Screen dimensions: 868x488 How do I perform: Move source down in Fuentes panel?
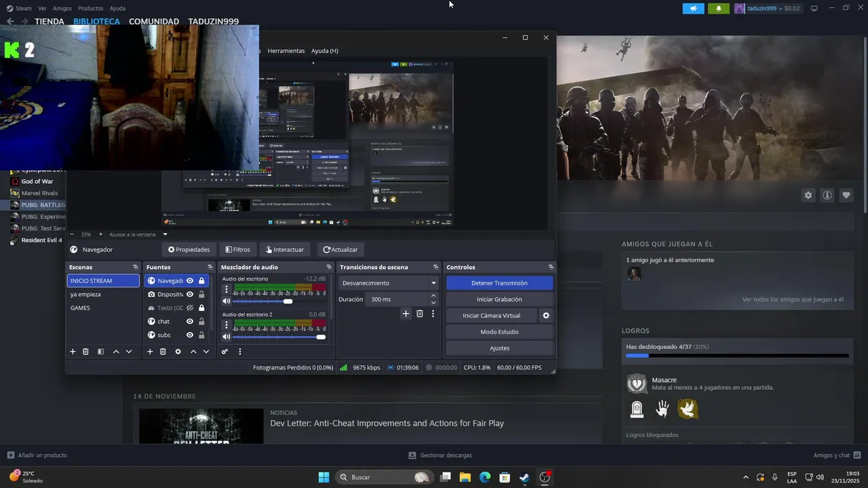point(206,352)
